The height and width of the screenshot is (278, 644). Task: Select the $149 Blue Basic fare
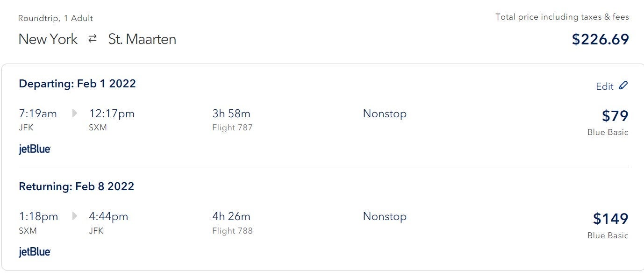click(608, 225)
